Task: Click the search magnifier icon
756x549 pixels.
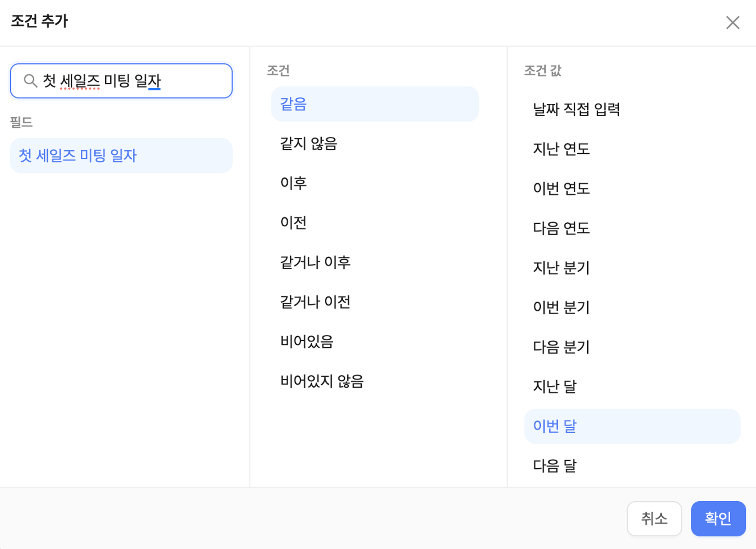Action: tap(30, 81)
